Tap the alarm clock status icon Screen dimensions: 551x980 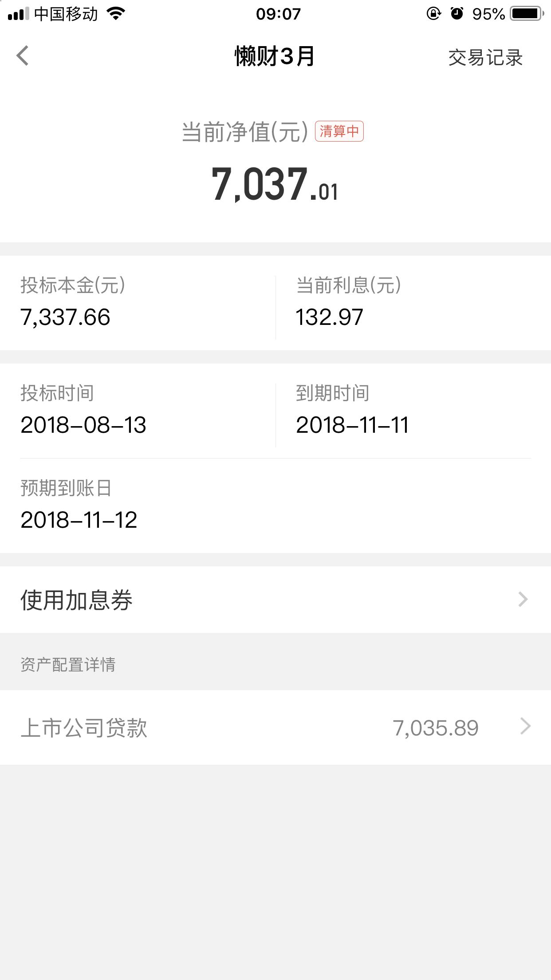[x=457, y=14]
